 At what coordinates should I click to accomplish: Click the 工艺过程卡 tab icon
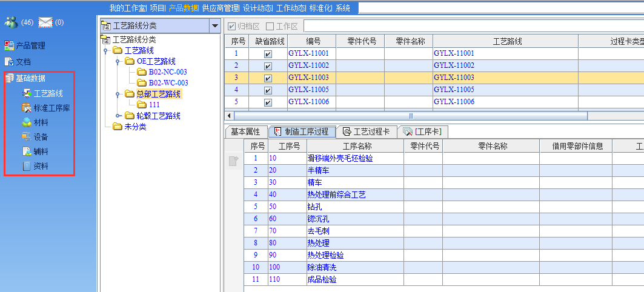pos(347,131)
